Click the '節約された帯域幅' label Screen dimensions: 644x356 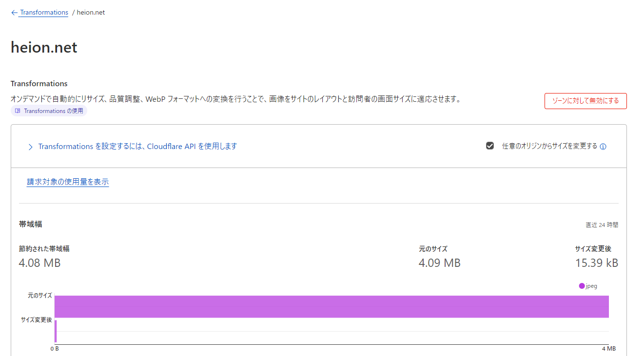click(x=44, y=249)
